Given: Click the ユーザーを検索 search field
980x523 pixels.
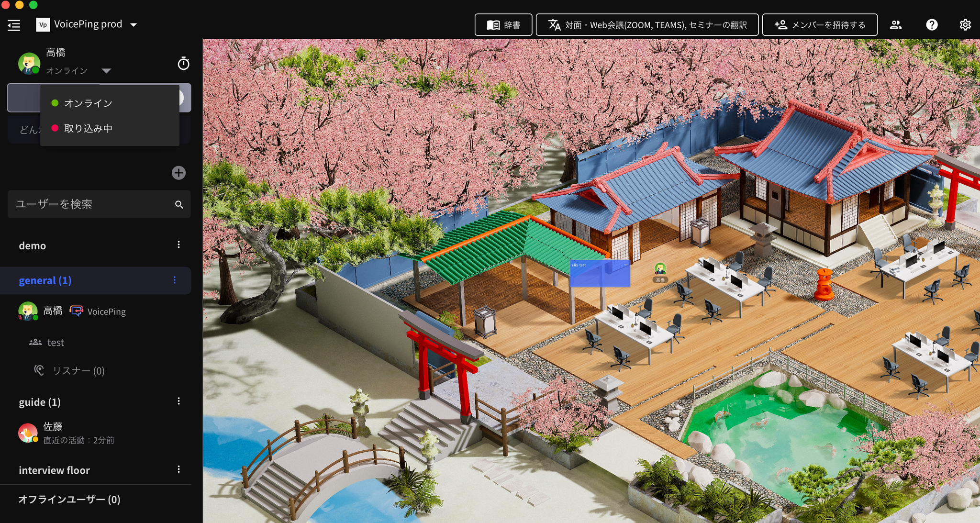Looking at the screenshot, I should 91,204.
